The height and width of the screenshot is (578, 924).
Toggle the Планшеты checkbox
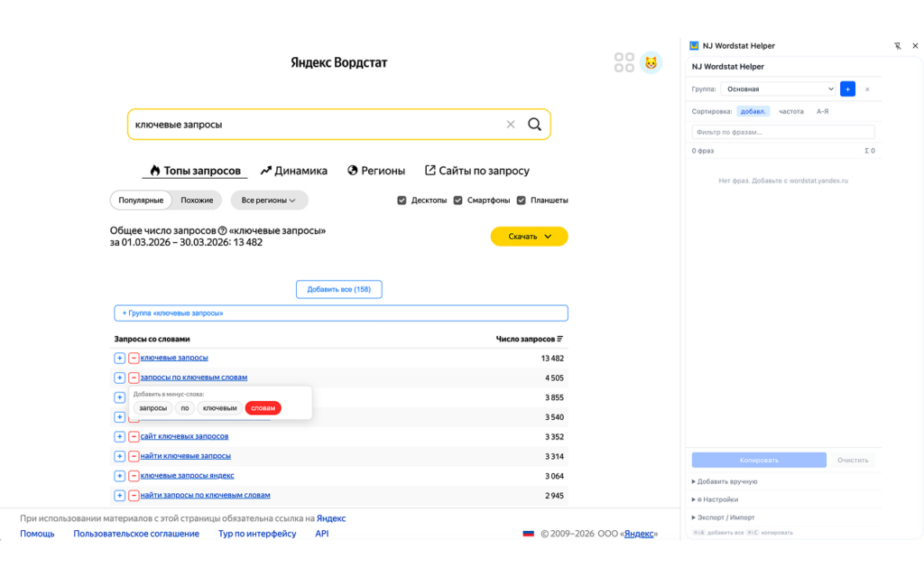[522, 200]
